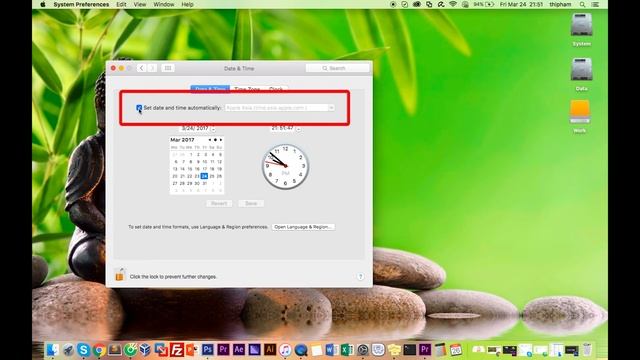Open the View menu
The image size is (640, 360).
pyautogui.click(x=140, y=4)
